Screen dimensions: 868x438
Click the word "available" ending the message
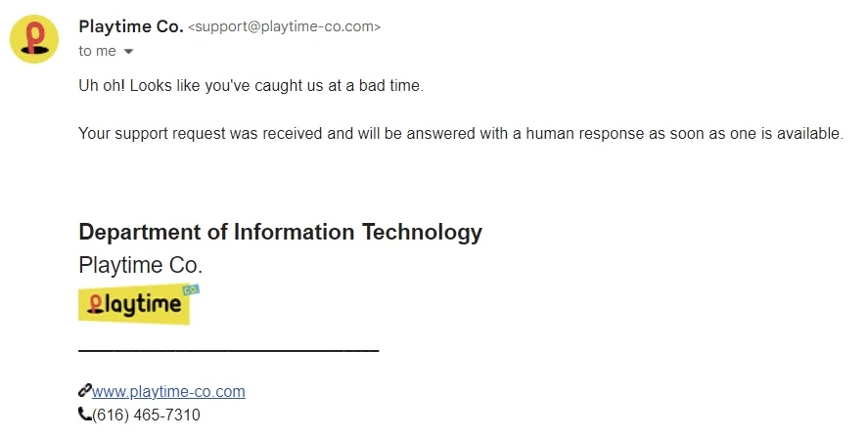coord(808,134)
